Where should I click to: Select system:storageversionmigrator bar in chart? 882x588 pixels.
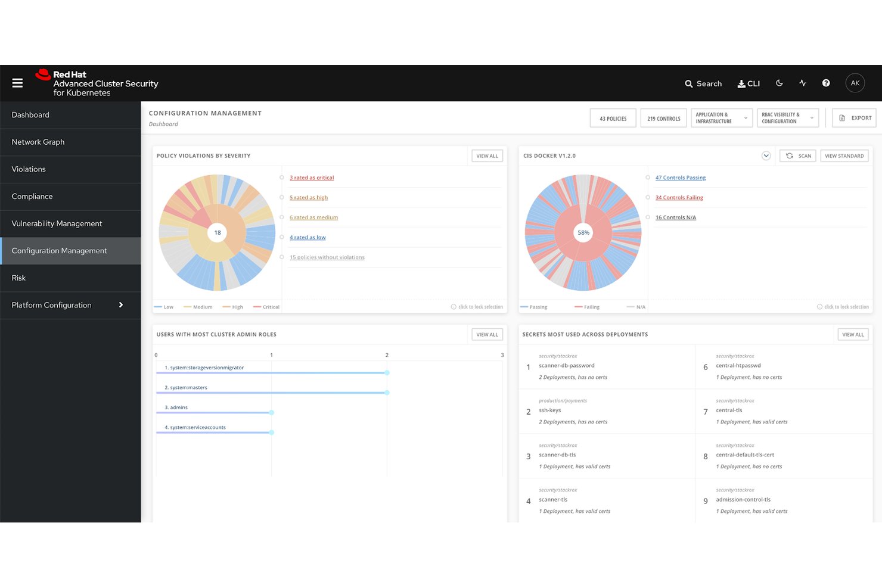point(272,373)
